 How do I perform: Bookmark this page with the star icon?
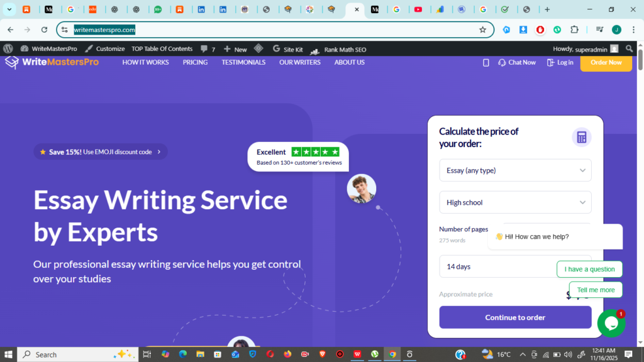pos(482,30)
